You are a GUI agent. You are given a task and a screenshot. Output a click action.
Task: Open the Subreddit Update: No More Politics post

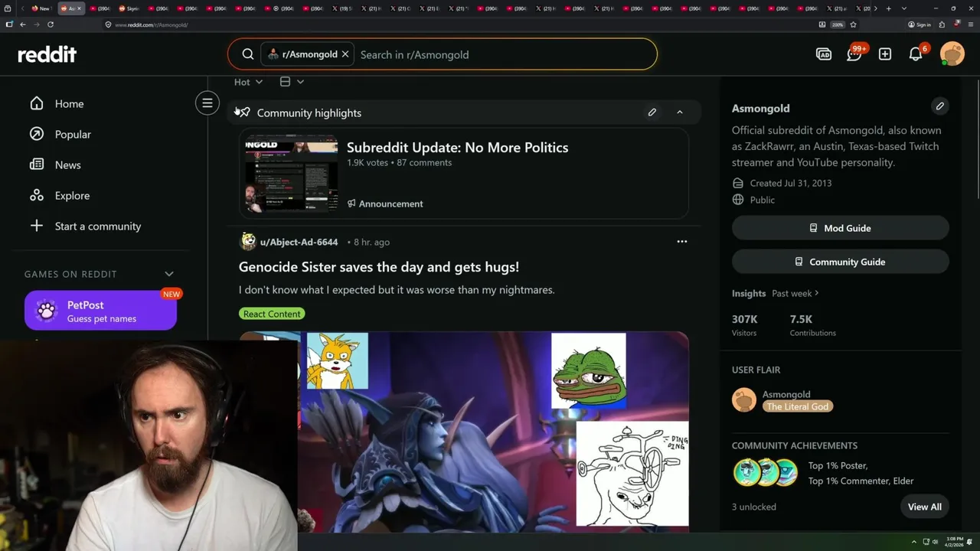click(457, 148)
